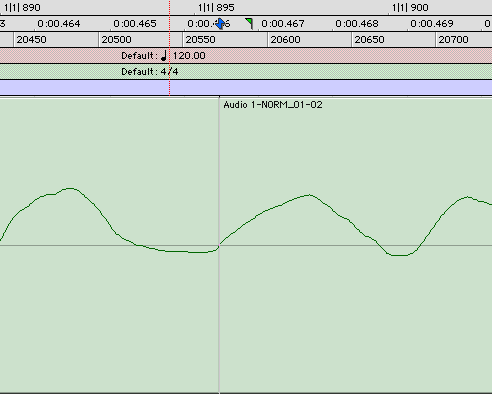Click the empty purple markers ruler
The width and height of the screenshot is (492, 394).
(x=246, y=88)
